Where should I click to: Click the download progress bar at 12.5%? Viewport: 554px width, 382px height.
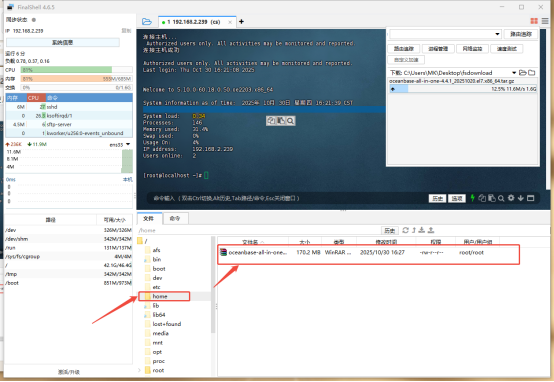463,89
